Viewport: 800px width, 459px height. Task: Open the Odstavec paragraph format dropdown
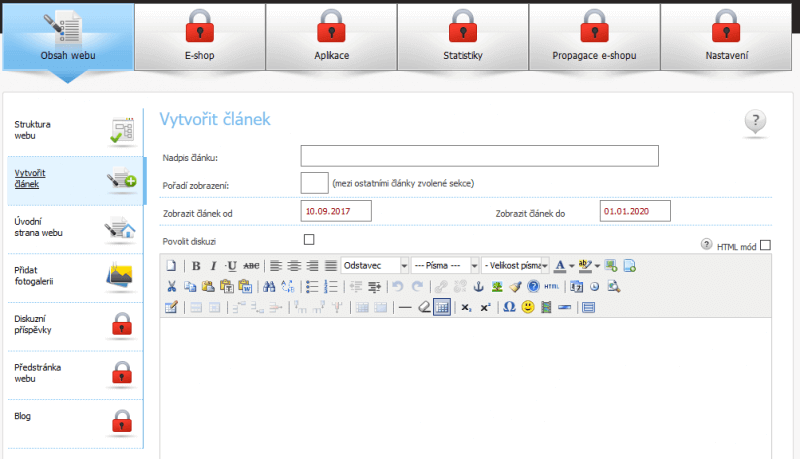click(374, 266)
